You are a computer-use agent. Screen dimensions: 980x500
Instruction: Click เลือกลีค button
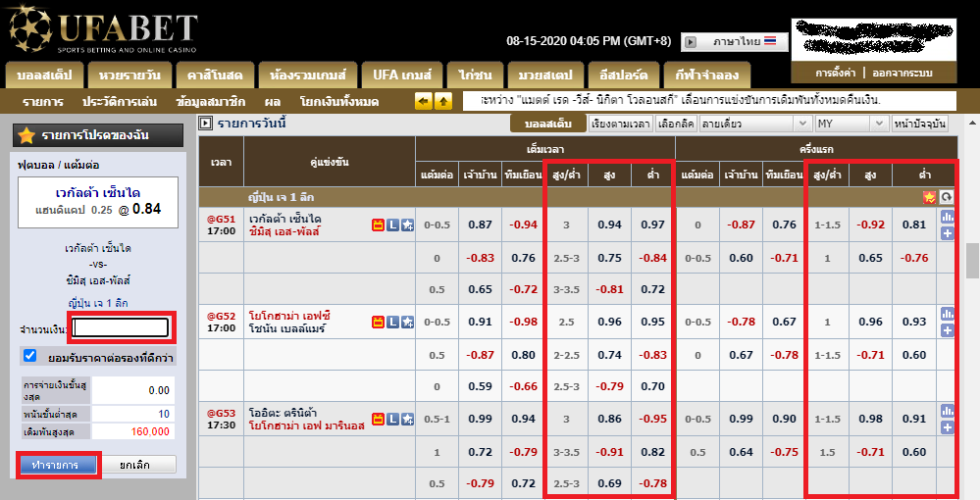pos(676,124)
